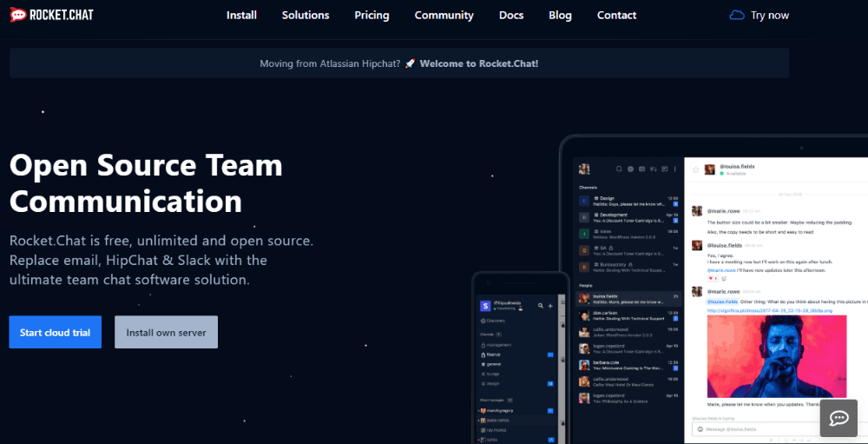Viewport: 868px width, 444px height.
Task: Click the Start cloud trial button
Action: click(56, 332)
